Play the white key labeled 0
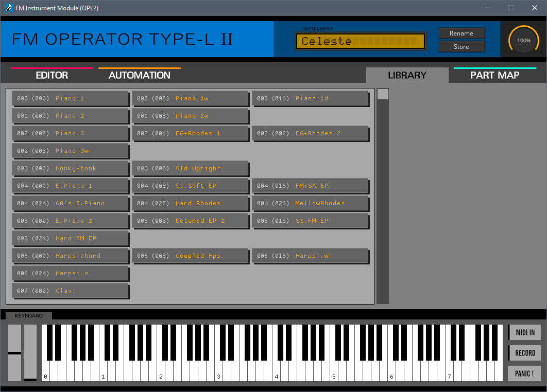The image size is (547, 392). point(46,371)
